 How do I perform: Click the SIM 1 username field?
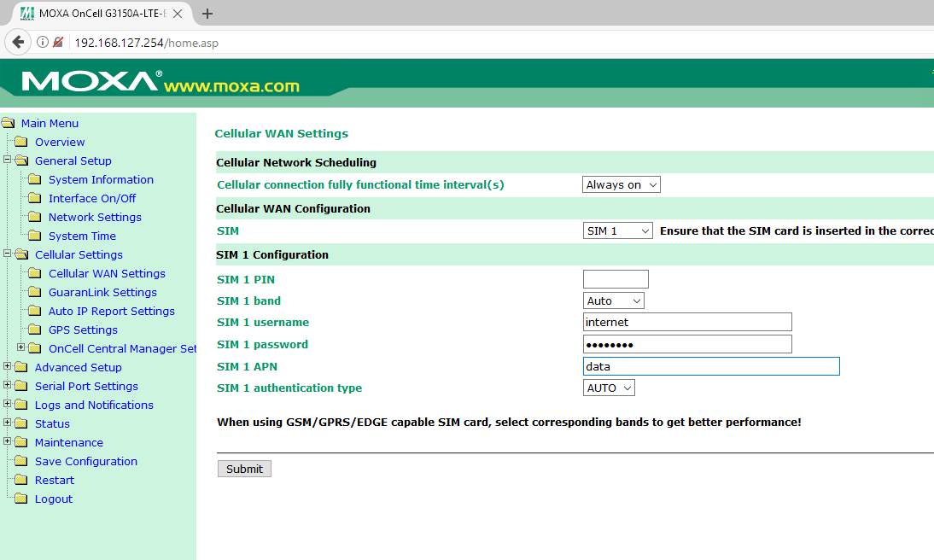click(687, 322)
